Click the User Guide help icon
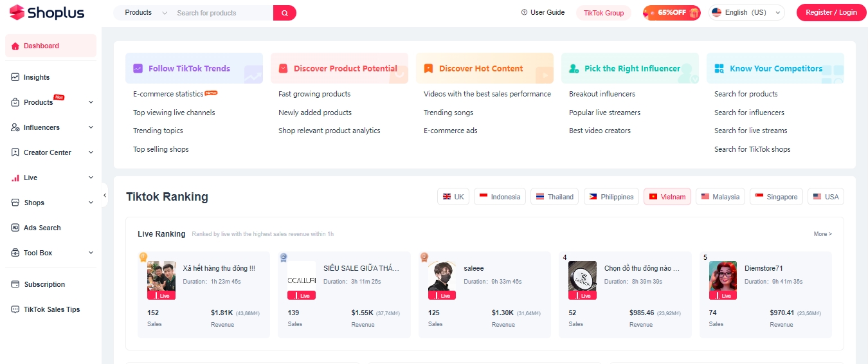868x364 pixels. coord(524,12)
